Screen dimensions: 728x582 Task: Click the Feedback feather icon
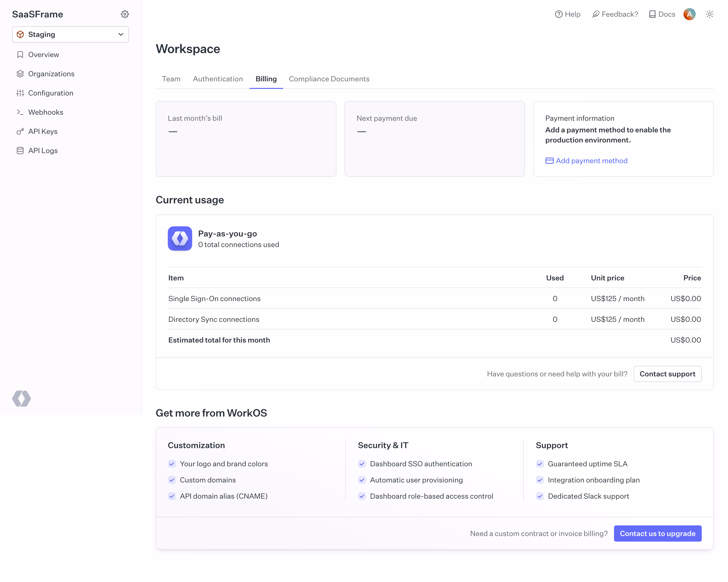point(596,14)
